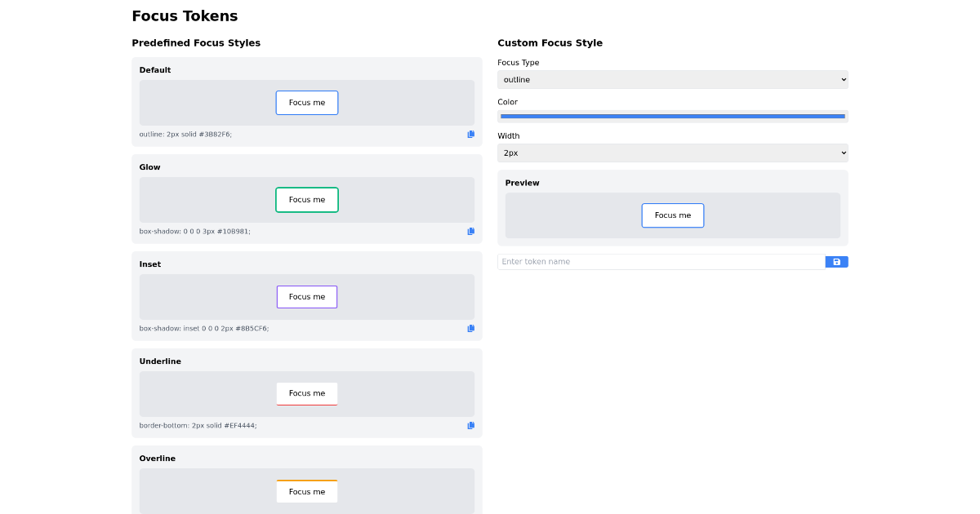
Task: Click Focus me in the Default example
Action: tap(306, 102)
